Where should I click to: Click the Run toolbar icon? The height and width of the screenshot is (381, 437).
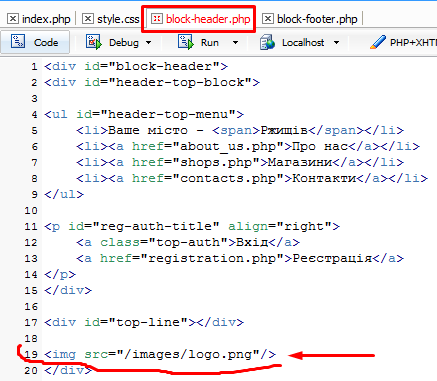[186, 42]
